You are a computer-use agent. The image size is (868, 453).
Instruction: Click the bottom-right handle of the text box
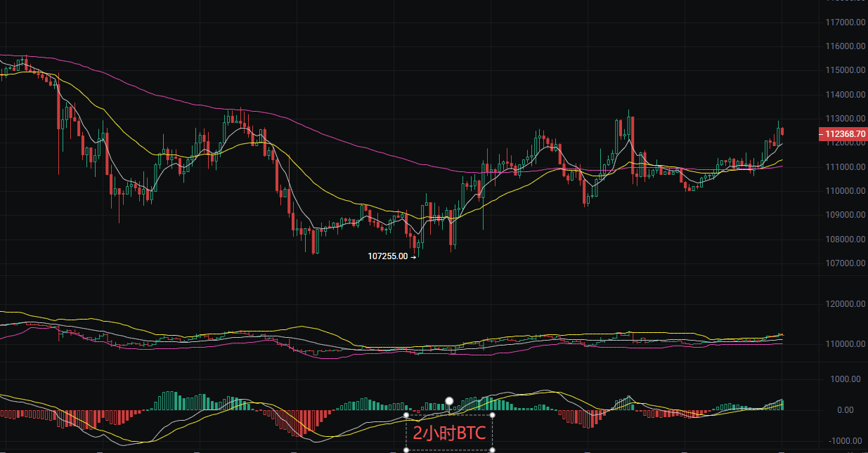pyautogui.click(x=493, y=451)
